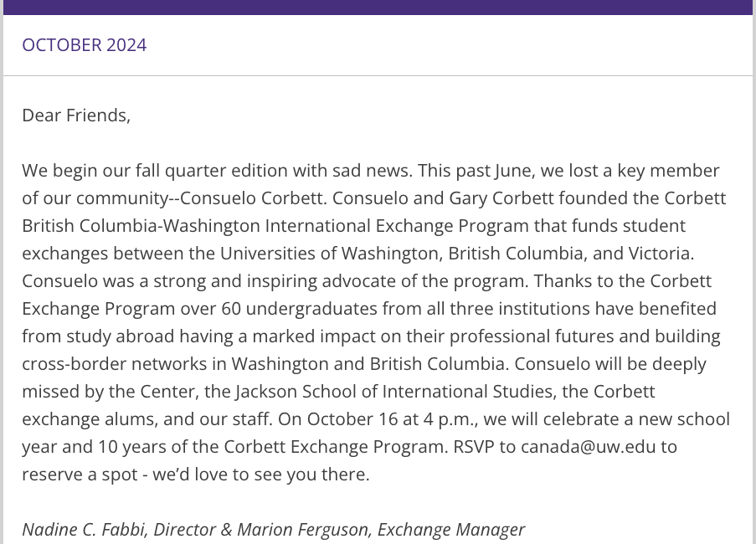Click the Dear Friends greeting
This screenshot has width=756, height=544.
[76, 115]
